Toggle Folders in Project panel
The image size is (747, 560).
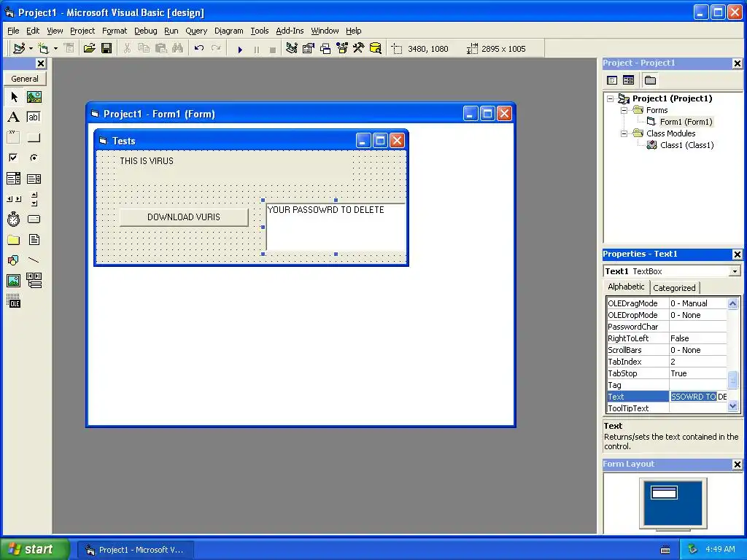650,80
